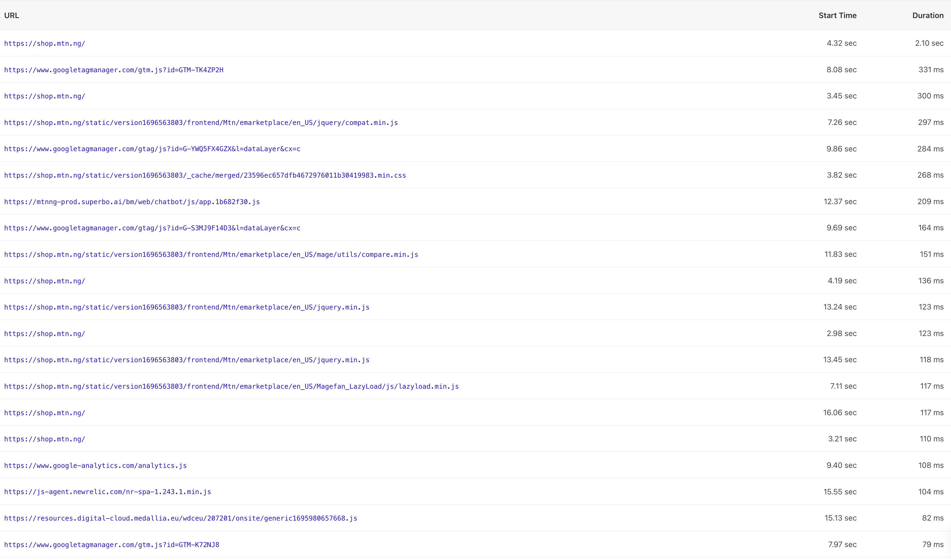Open the mage utils compare.min.js link
This screenshot has width=951, height=560.
click(x=211, y=254)
